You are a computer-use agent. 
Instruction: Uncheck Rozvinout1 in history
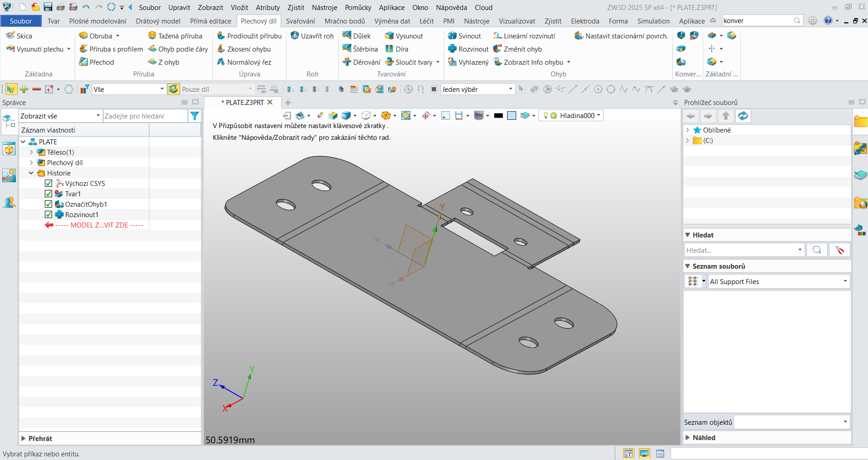coord(48,214)
